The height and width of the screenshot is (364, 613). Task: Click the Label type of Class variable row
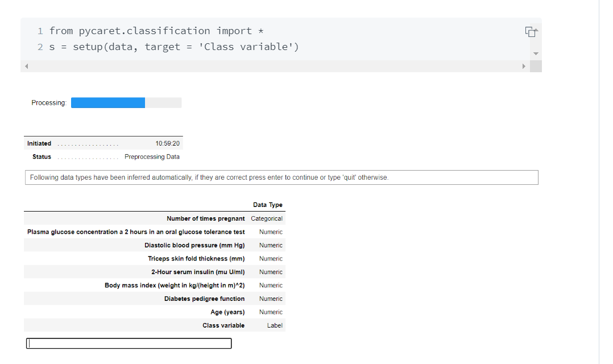pos(275,325)
